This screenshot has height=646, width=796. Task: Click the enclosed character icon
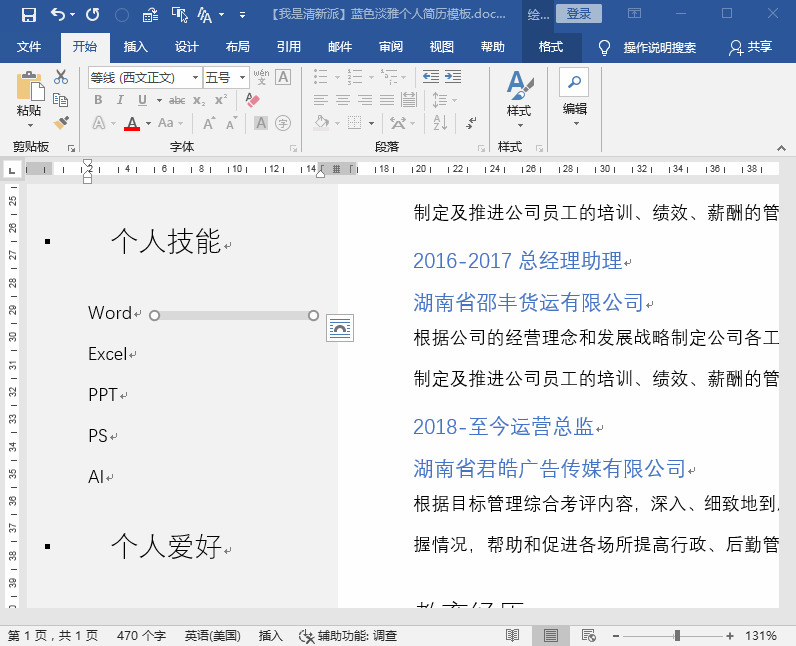tap(283, 123)
